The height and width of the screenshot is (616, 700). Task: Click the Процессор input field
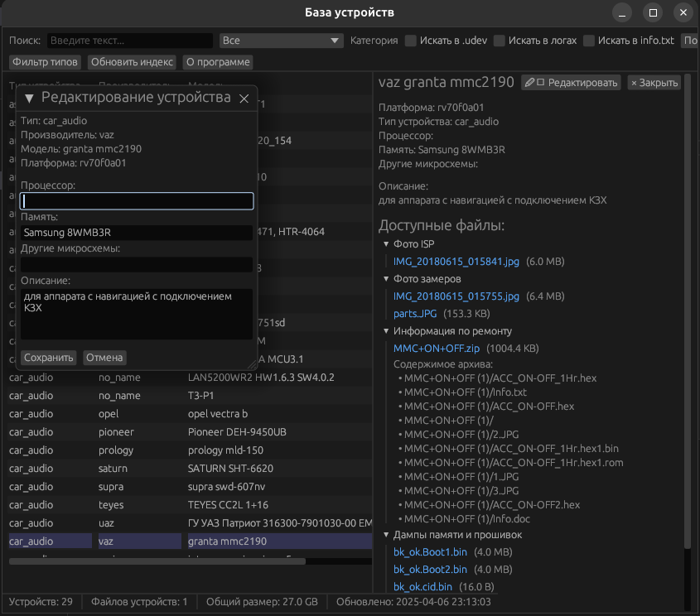tap(137, 201)
